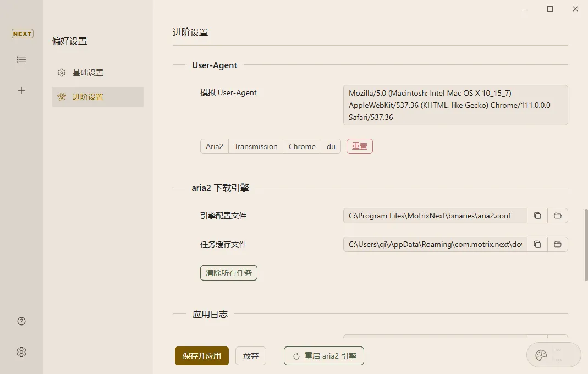Viewport: 588px width, 374px height.
Task: Click 保存并应用 to save settings
Action: [x=202, y=356]
